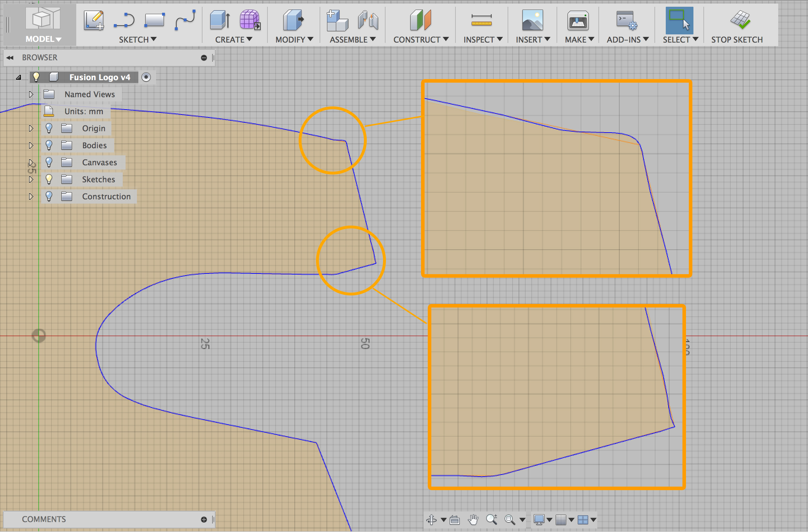Expand the Construction folder

pos(31,196)
